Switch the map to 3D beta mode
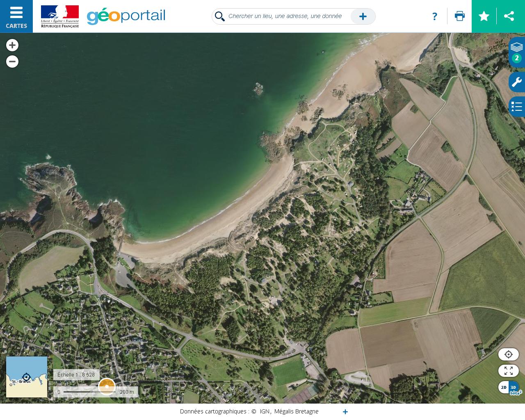The height and width of the screenshot is (420, 525). [514, 388]
